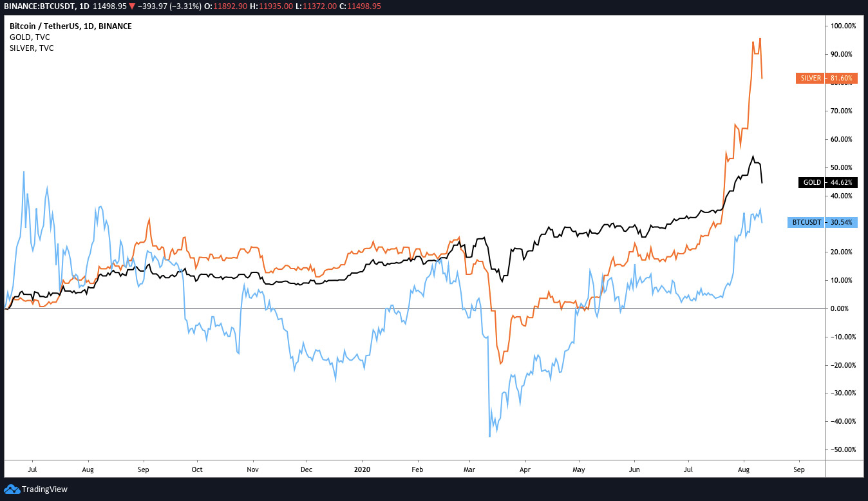Click the GOLD, TVC legend entry
This screenshot has height=501, width=868.
pos(30,37)
